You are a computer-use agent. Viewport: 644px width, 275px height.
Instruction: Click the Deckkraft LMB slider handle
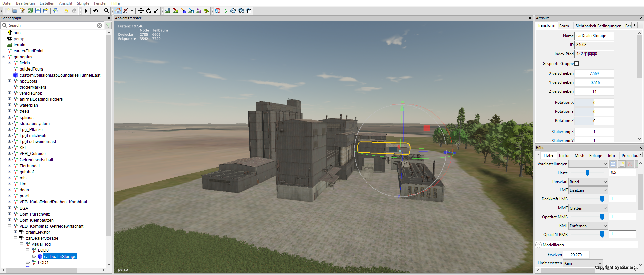point(602,199)
